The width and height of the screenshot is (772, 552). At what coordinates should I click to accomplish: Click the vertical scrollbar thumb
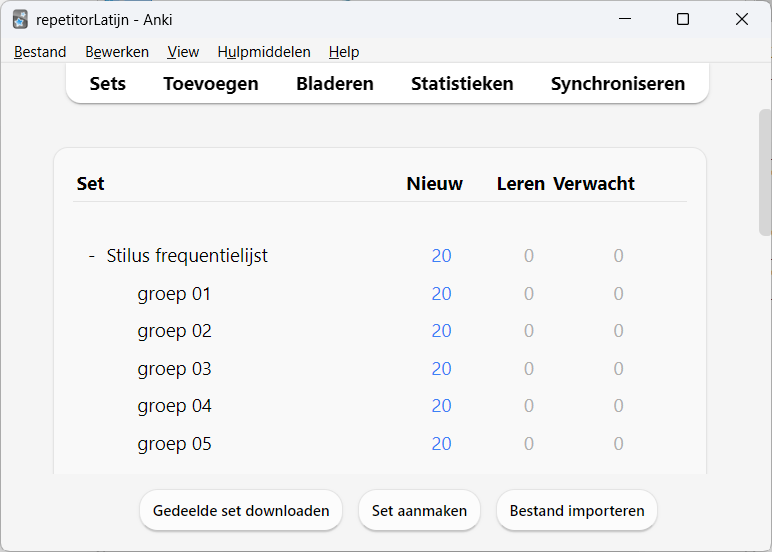coord(765,172)
